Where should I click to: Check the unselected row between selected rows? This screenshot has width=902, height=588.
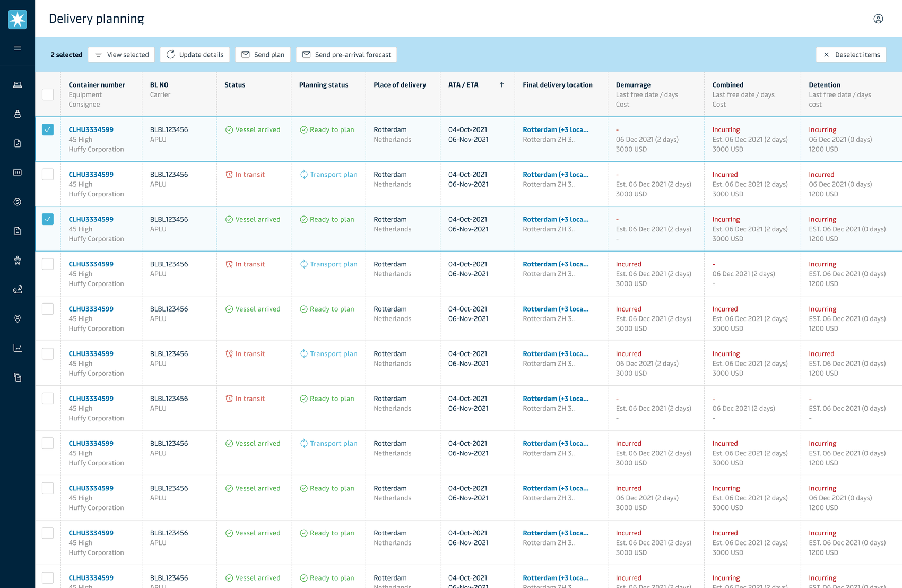click(48, 175)
